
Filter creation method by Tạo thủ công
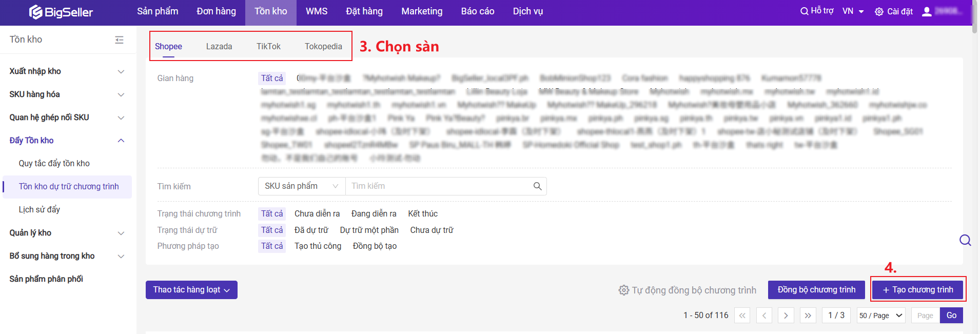point(318,246)
